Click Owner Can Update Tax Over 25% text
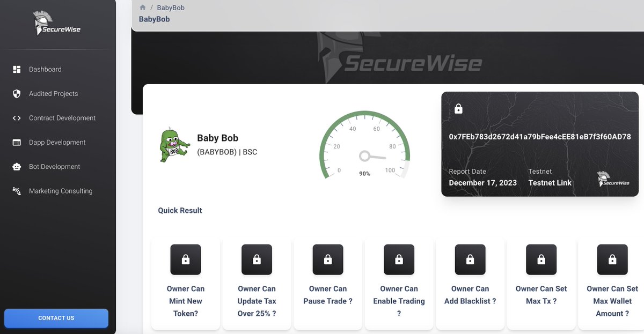This screenshot has height=334, width=644. [257, 301]
